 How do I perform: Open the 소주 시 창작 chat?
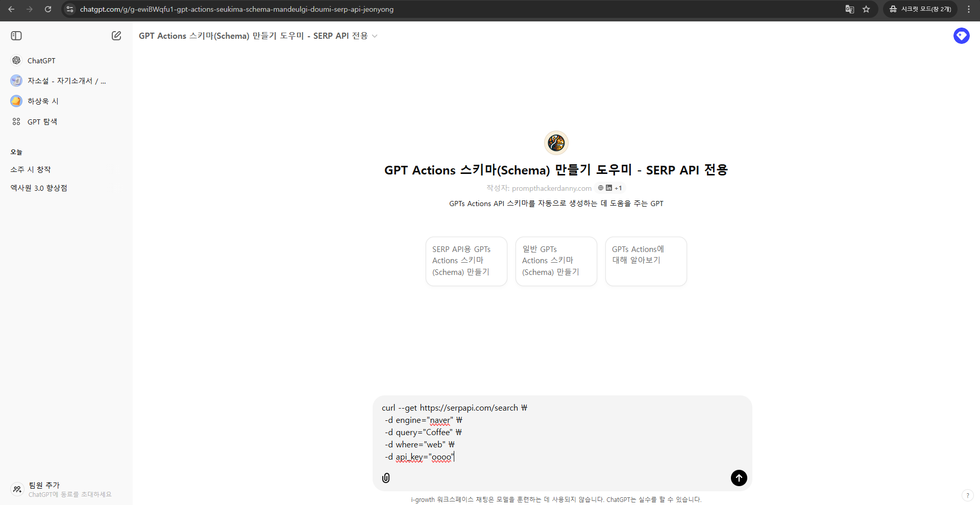(66, 169)
